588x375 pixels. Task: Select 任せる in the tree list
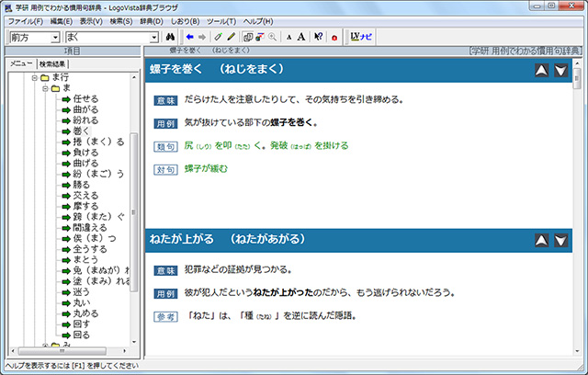pos(85,99)
